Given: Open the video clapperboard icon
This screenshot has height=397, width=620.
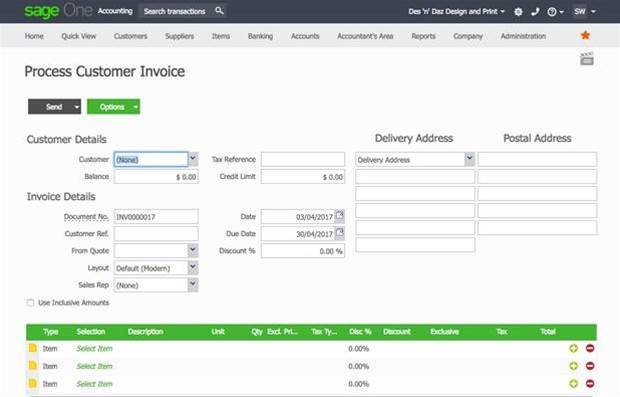Looking at the screenshot, I should tap(587, 59).
